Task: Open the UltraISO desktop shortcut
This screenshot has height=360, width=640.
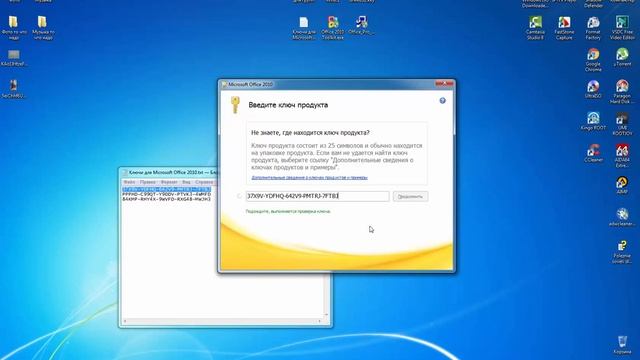Action: pos(593,89)
